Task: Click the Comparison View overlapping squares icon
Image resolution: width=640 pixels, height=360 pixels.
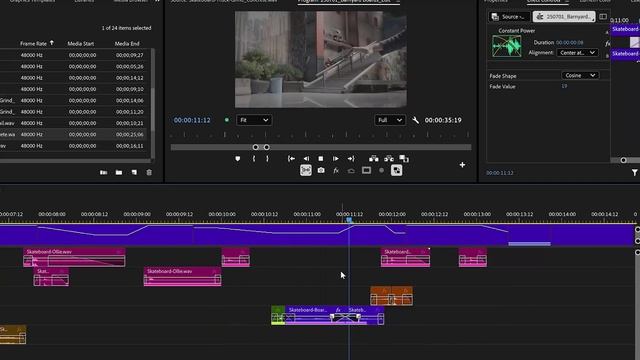Action: coord(404,159)
